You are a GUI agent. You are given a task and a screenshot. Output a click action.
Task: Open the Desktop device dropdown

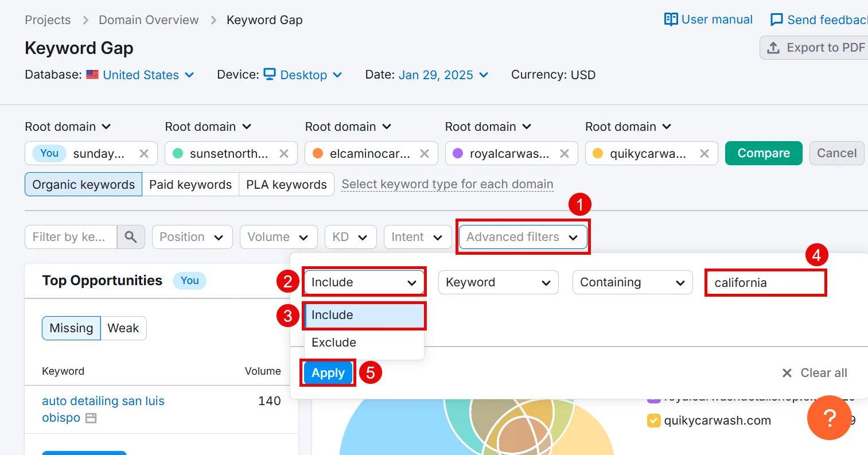pos(311,75)
